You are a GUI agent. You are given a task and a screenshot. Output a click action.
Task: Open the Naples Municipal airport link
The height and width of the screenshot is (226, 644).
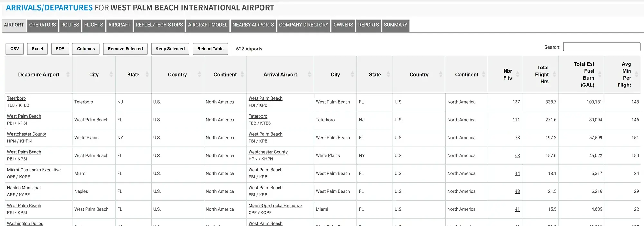24,188
